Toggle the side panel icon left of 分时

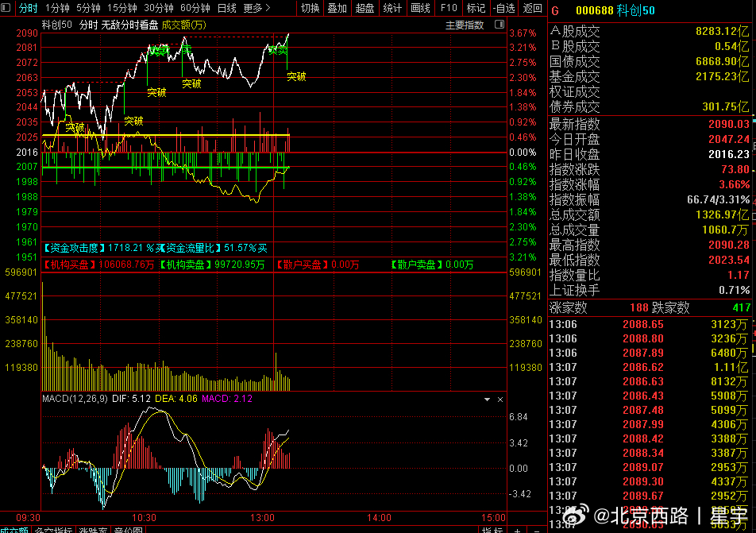[x=6, y=8]
